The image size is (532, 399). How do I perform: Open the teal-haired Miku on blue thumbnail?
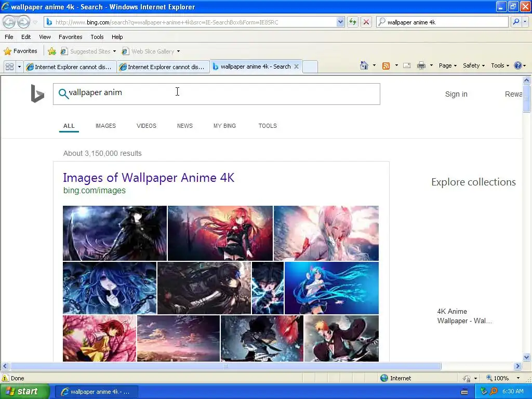[331, 288]
